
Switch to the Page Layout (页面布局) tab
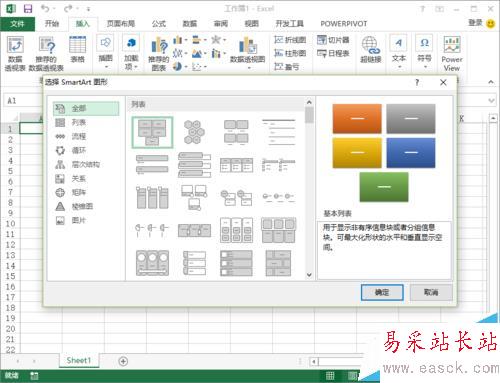pyautogui.click(x=121, y=24)
